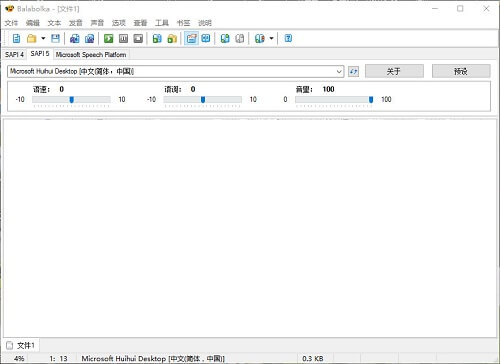Adjust the 语速 speed slider

71,99
